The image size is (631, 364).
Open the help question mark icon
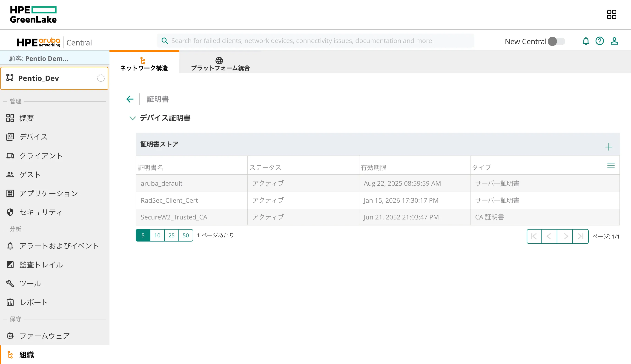tap(599, 41)
